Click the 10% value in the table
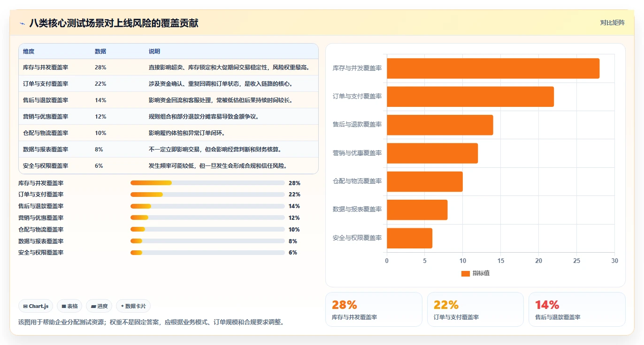This screenshot has height=345, width=644. click(100, 133)
